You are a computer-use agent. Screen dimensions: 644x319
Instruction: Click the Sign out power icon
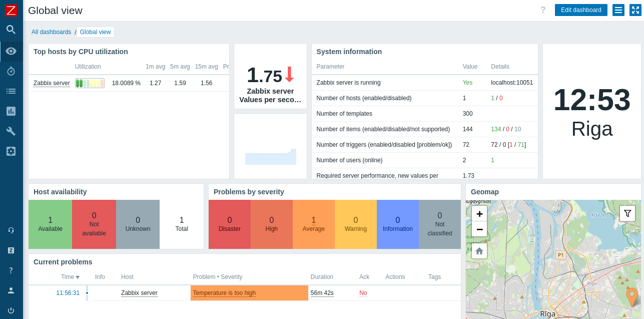[x=11, y=310]
